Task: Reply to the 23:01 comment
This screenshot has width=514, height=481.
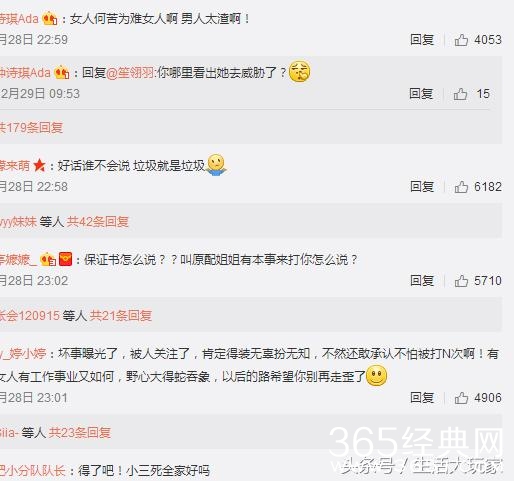Action: pyautogui.click(x=422, y=398)
